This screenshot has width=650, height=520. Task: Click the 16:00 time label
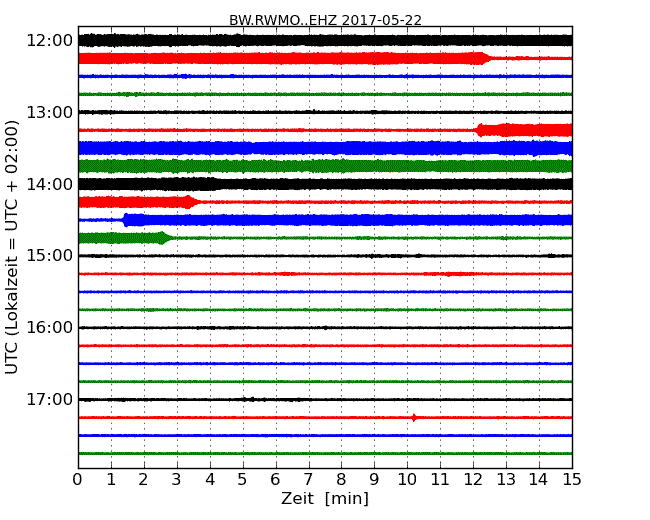pyautogui.click(x=50, y=328)
